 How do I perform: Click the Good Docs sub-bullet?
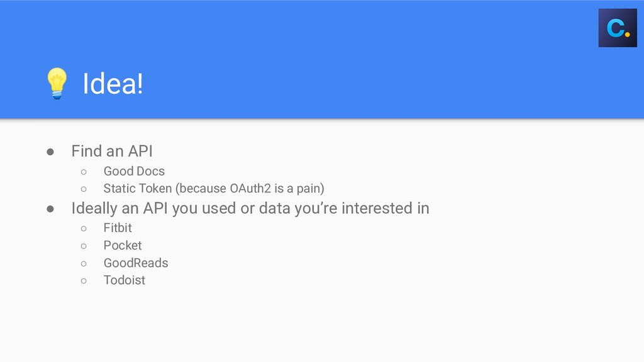[134, 171]
